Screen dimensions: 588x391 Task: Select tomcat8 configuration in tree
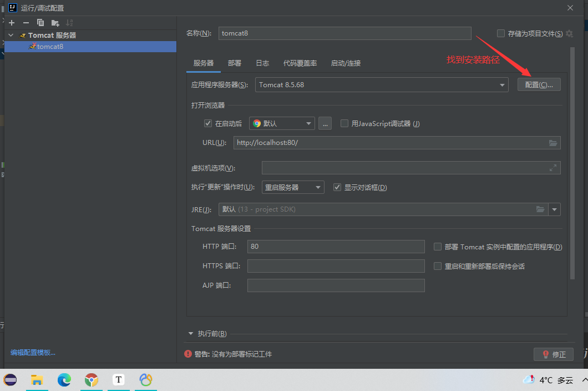point(90,47)
